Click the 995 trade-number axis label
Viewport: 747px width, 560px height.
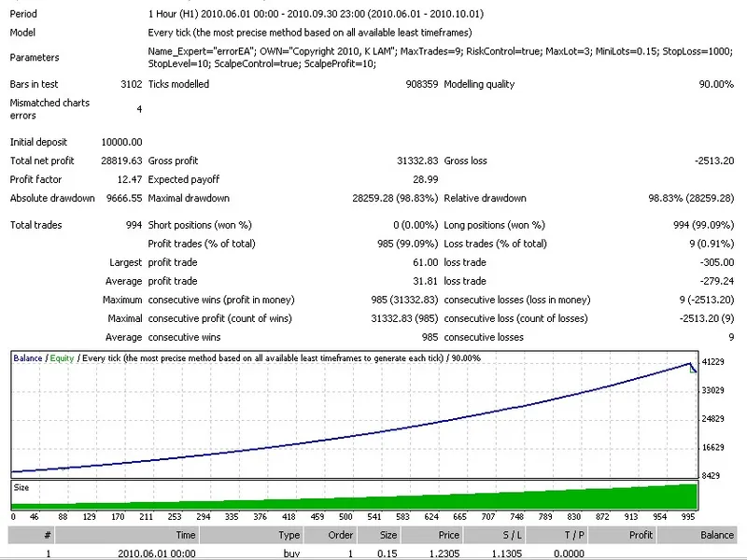pos(688,517)
